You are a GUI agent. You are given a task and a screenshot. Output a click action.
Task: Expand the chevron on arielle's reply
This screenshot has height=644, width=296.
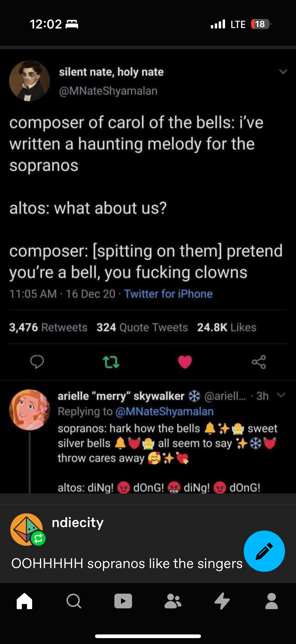(281, 395)
